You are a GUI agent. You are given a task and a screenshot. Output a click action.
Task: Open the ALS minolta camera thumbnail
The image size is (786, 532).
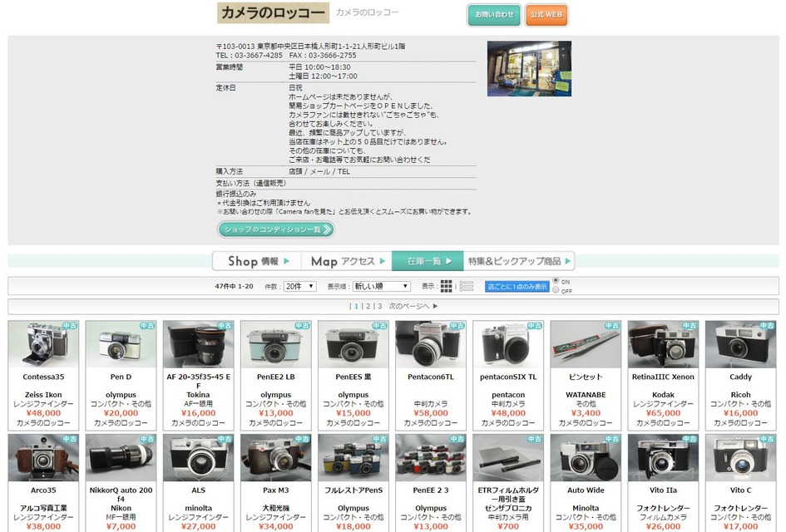[x=199, y=457]
